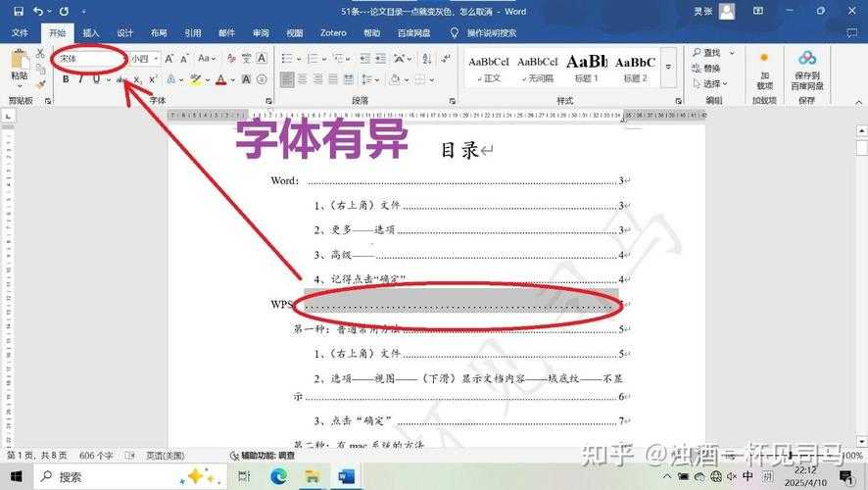The image size is (868, 490).
Task: Open the Edge browser in the taskbar
Action: coord(279,476)
